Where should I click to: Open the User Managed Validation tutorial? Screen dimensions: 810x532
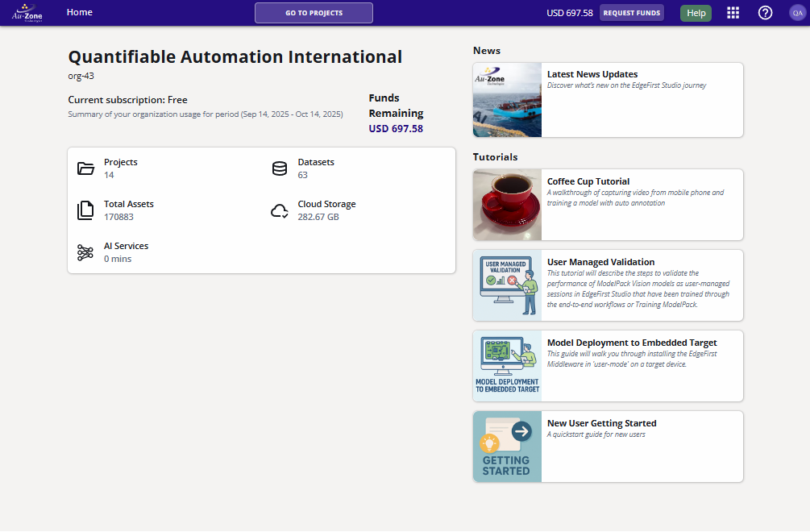pos(608,285)
